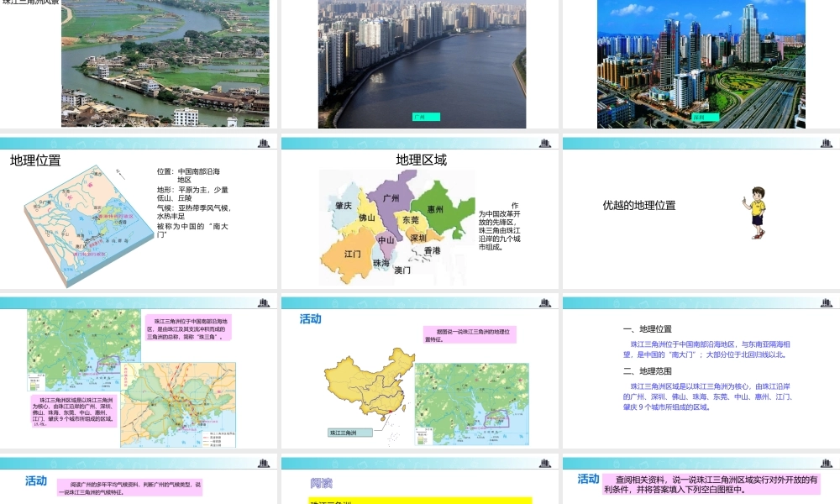This screenshot has width=840, height=504.
Task: Click '东莞' on the region map
Action: pyautogui.click(x=411, y=220)
